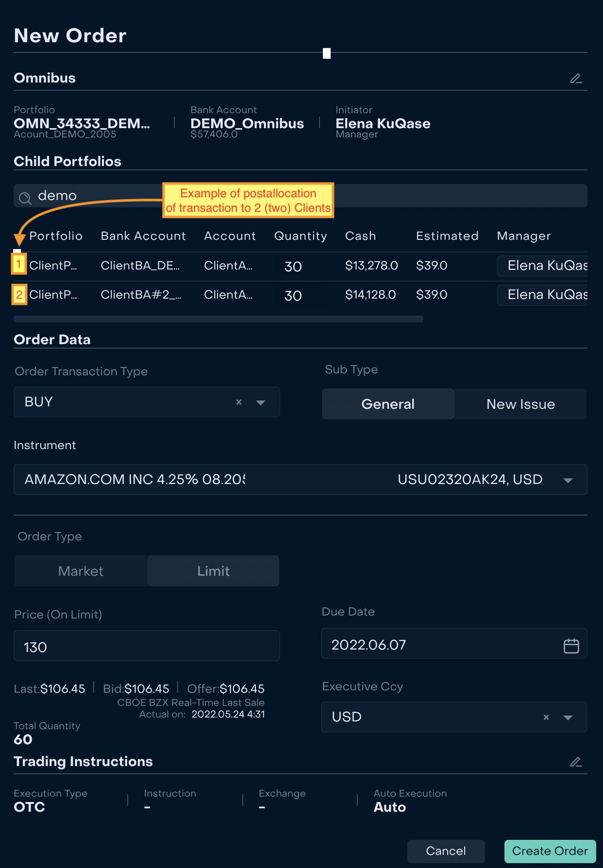Select the Market order type
Screen dimensions: 603x868
pos(81,571)
